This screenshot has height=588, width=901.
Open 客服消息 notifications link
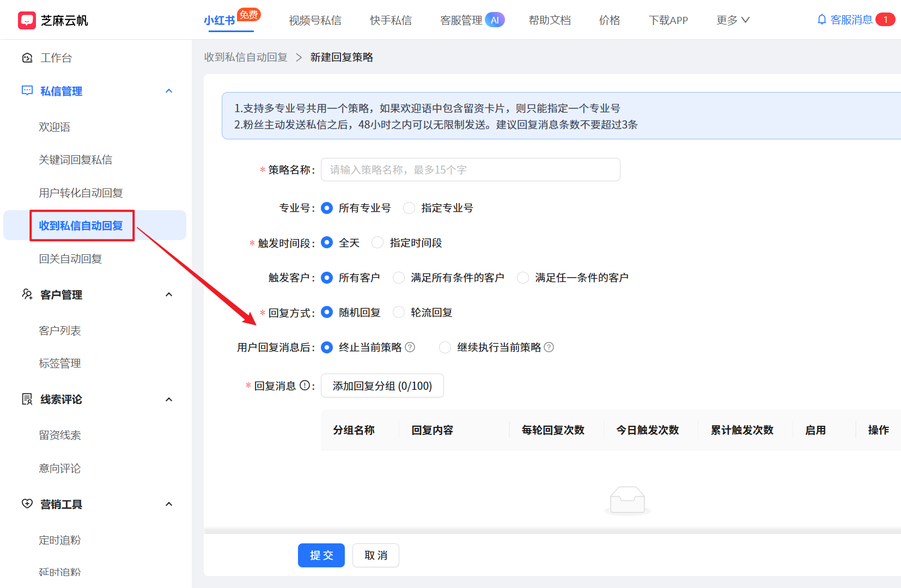point(851,20)
